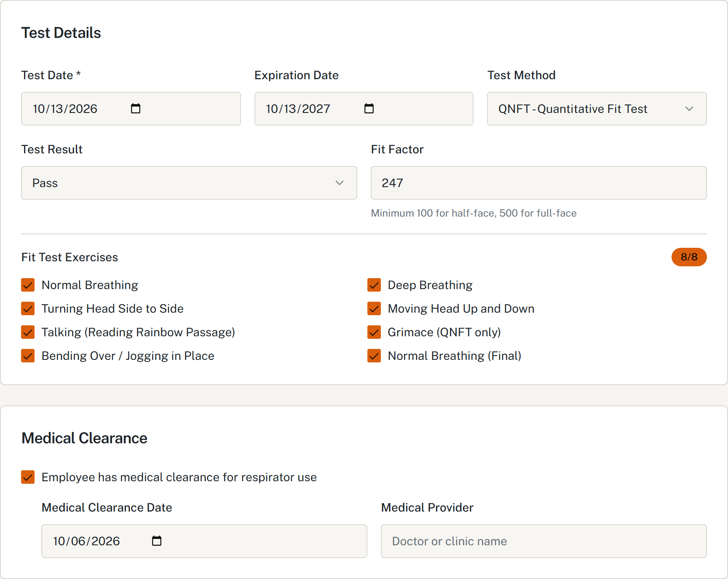Toggle Moving Head Up and Down checkbox
The width and height of the screenshot is (728, 579).
(374, 309)
